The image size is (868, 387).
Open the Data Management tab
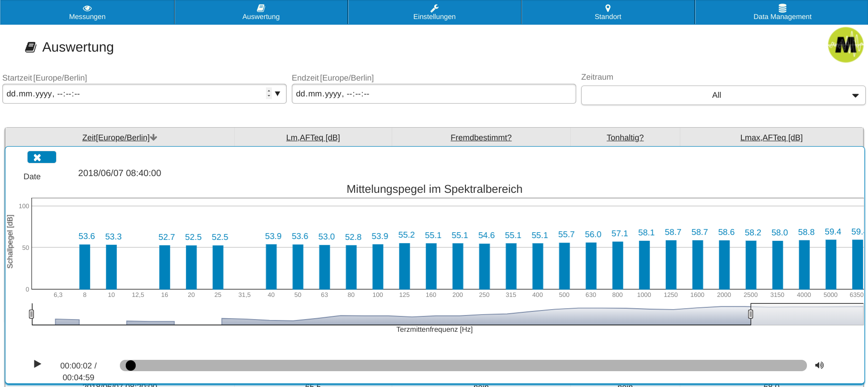(782, 12)
